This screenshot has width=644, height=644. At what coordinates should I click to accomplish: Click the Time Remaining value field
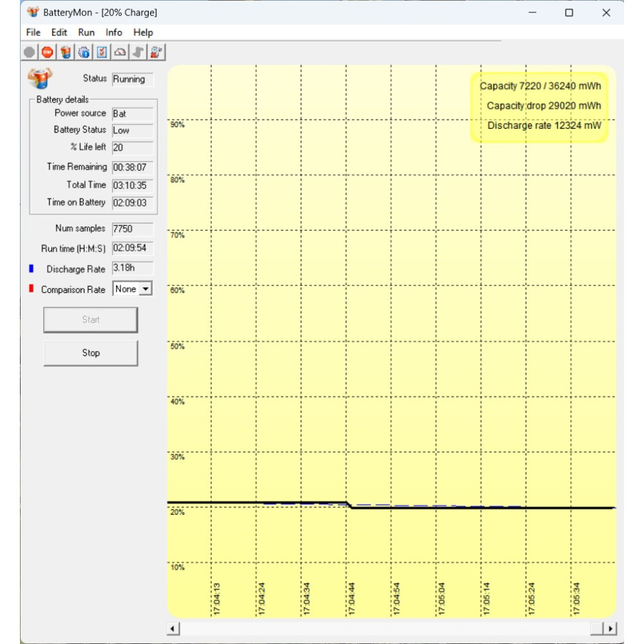pos(132,167)
